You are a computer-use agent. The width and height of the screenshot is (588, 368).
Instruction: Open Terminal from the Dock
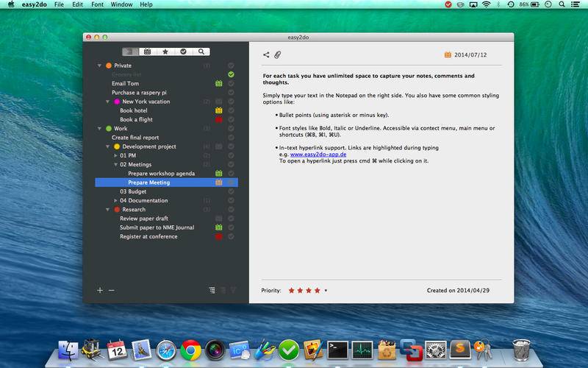[x=337, y=350]
